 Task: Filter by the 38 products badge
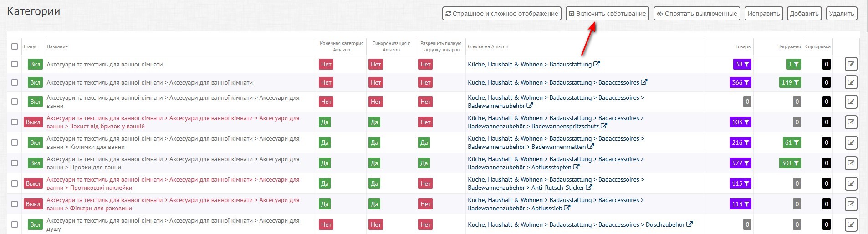(742, 64)
